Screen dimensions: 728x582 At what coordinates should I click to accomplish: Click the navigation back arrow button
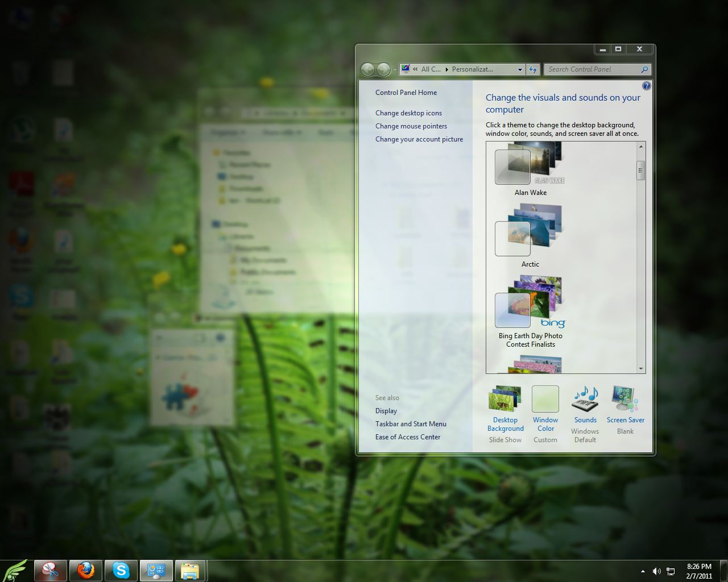tap(368, 69)
